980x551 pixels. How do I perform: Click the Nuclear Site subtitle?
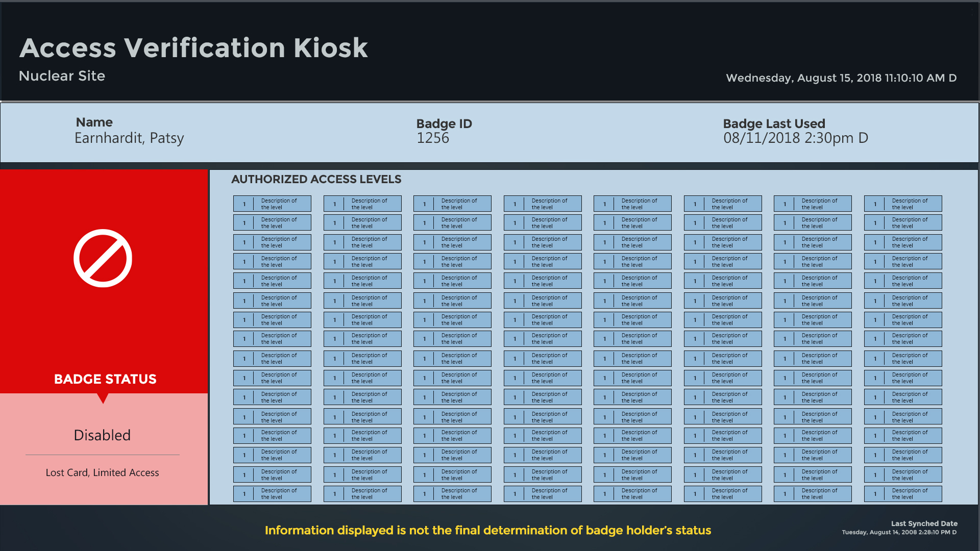click(62, 76)
